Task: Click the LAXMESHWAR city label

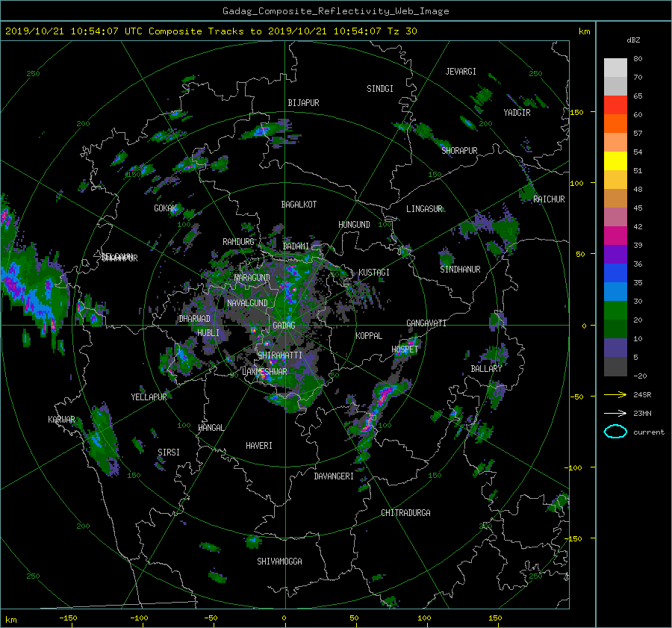Action: [264, 372]
